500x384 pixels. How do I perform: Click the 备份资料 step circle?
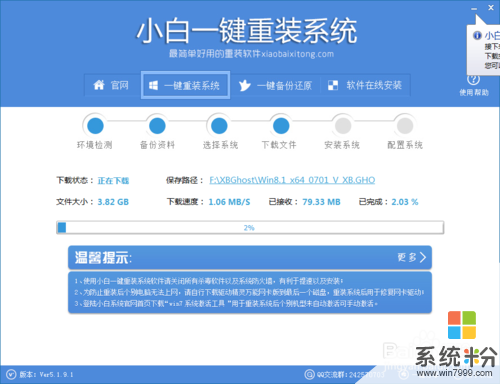tap(157, 126)
